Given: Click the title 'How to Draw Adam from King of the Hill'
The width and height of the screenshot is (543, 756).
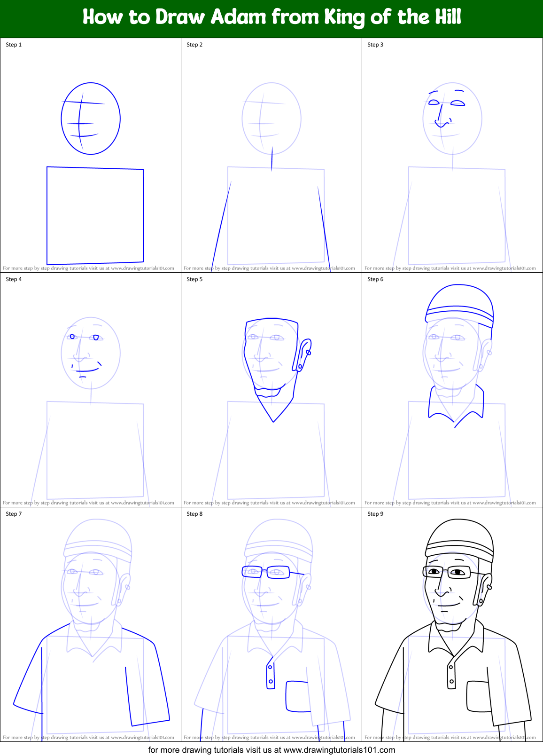Looking at the screenshot, I should tap(271, 17).
